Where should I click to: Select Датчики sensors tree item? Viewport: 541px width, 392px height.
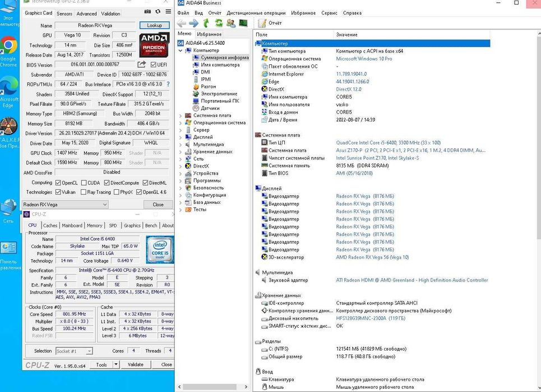point(210,108)
